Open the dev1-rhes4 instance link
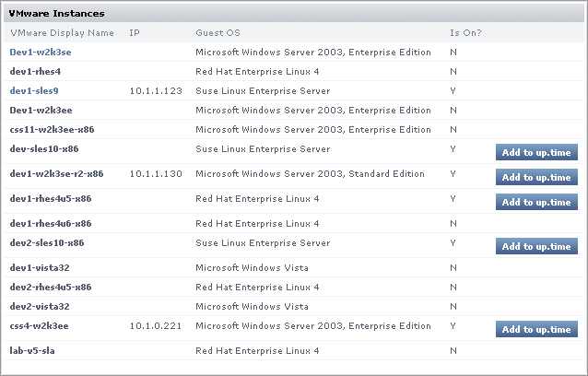 [35, 71]
